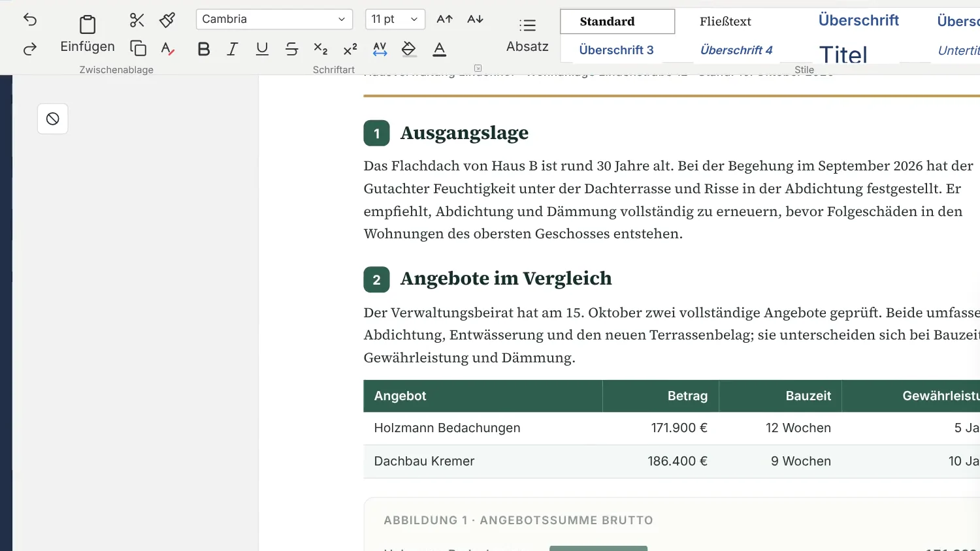Screen dimensions: 980x551
Task: Apply the Titel style
Action: click(x=843, y=54)
